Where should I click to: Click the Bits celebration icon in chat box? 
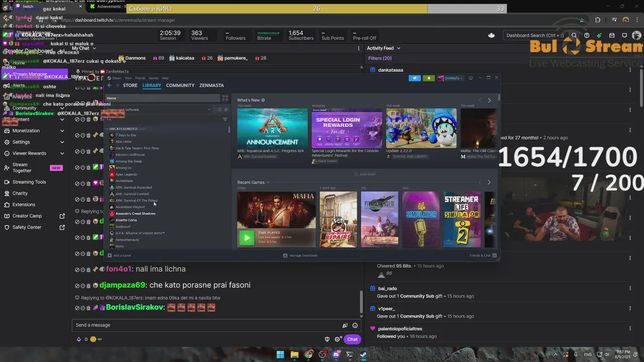[345, 325]
